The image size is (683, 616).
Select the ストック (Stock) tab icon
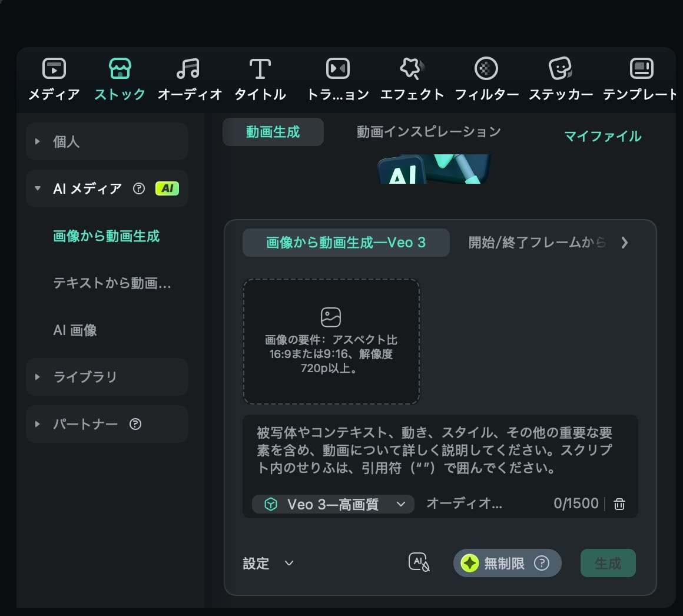click(120, 68)
